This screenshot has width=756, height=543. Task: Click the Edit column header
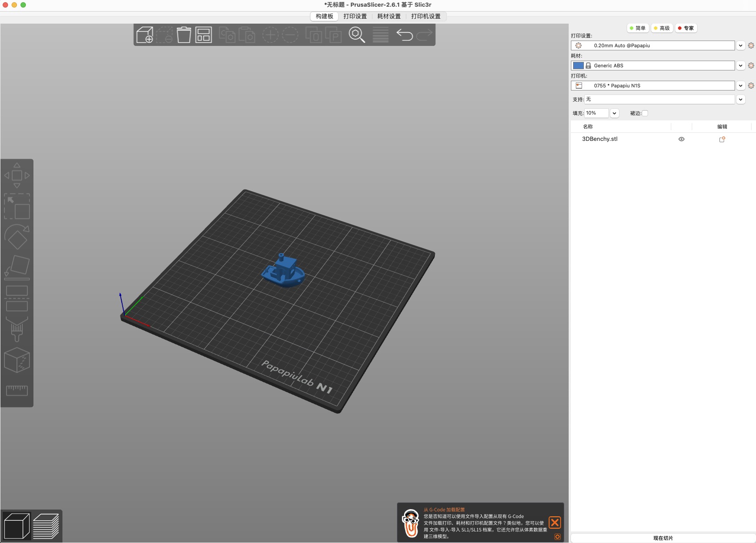point(722,127)
